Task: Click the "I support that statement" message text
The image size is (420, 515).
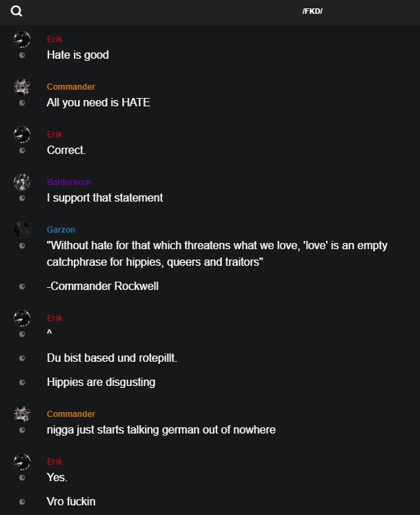Action: point(105,198)
